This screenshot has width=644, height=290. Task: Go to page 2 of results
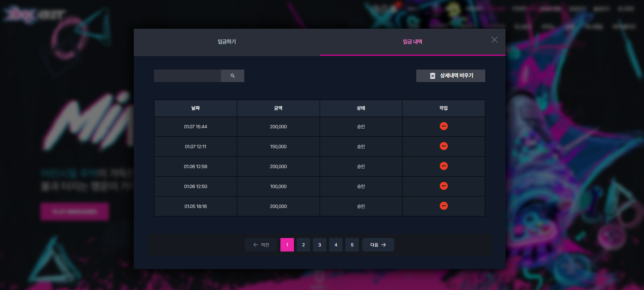[303, 245]
